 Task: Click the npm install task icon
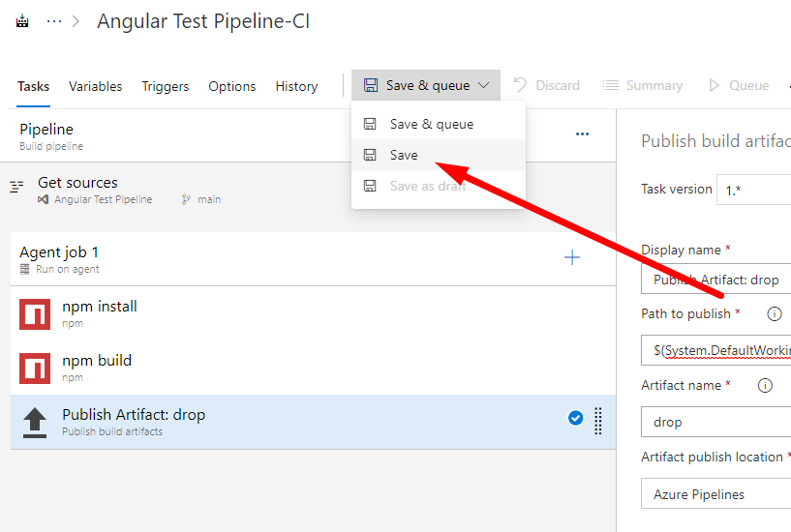click(x=35, y=313)
